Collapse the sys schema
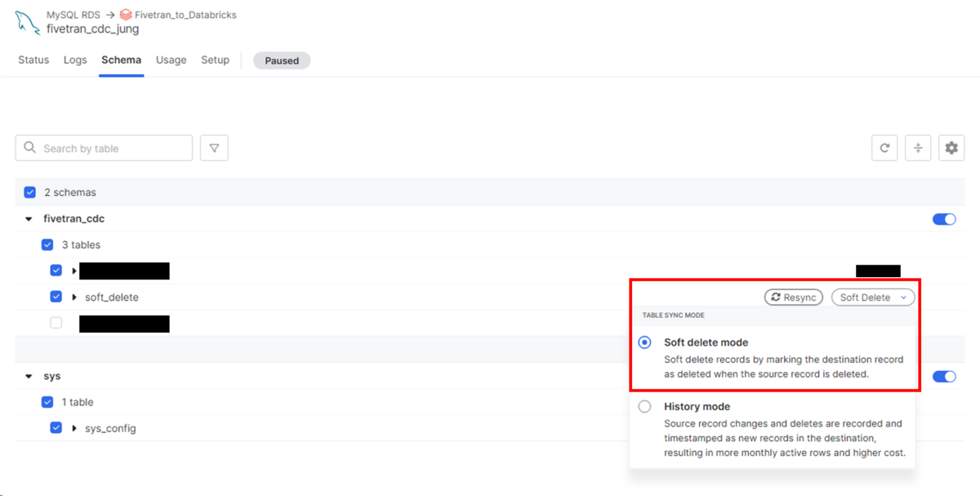The height and width of the screenshot is (496, 980). pyautogui.click(x=29, y=377)
